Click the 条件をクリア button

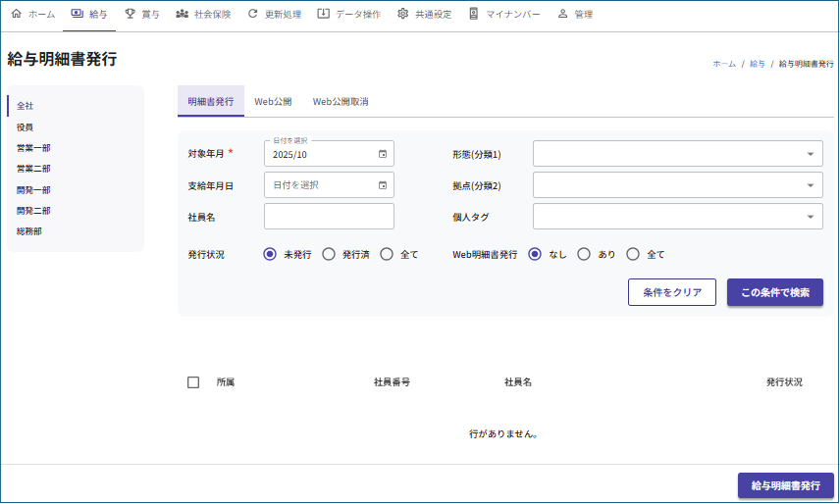point(672,292)
